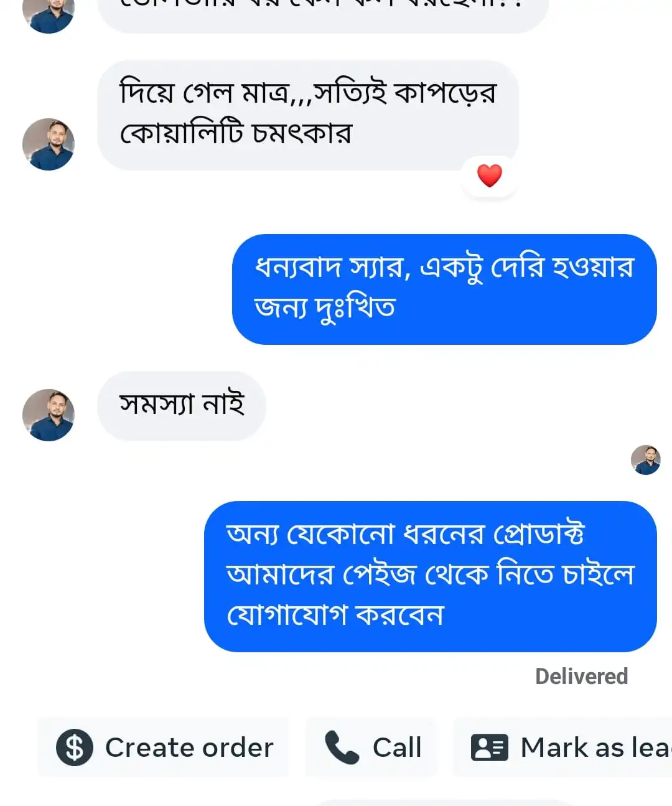Select the blue 'ধন্যবাদ স্যার' message bubble
Screen dimensions: 672x806
[444, 289]
